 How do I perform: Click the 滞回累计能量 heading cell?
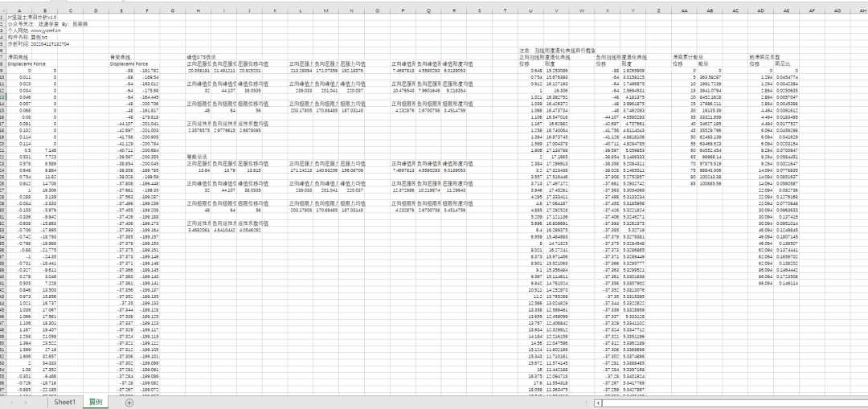(x=689, y=57)
